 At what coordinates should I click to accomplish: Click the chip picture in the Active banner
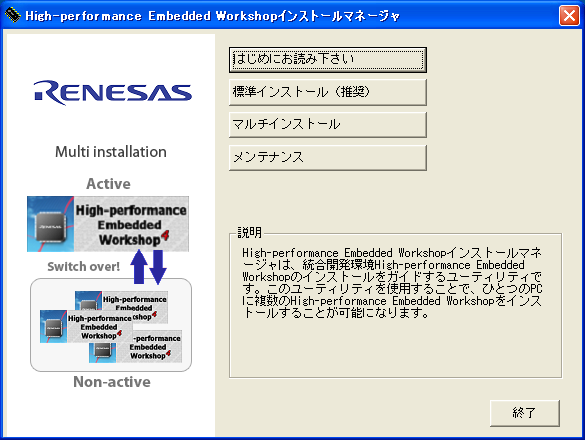pyautogui.click(x=50, y=224)
